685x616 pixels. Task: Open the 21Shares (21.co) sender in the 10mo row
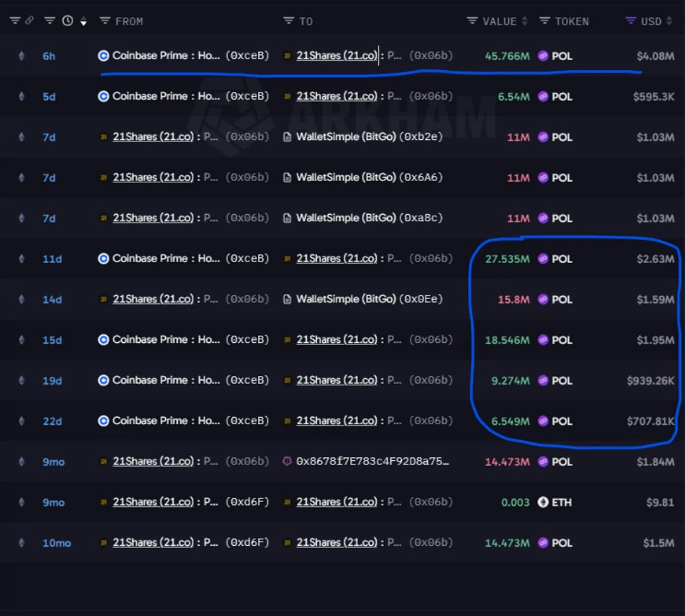click(x=153, y=542)
